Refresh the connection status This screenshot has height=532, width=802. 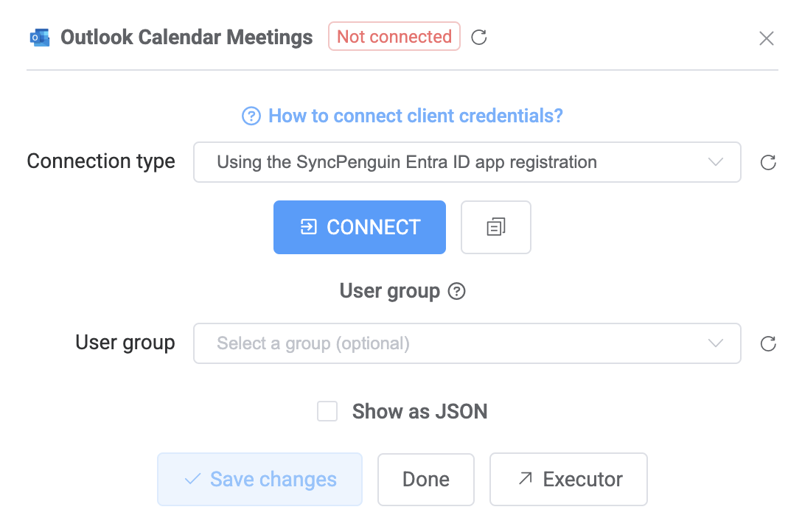pyautogui.click(x=478, y=38)
